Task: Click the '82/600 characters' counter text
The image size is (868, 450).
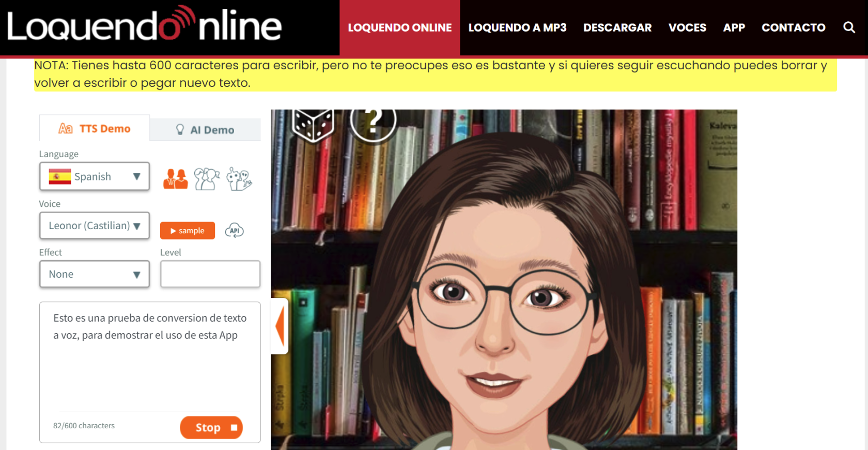Action: 84,426
